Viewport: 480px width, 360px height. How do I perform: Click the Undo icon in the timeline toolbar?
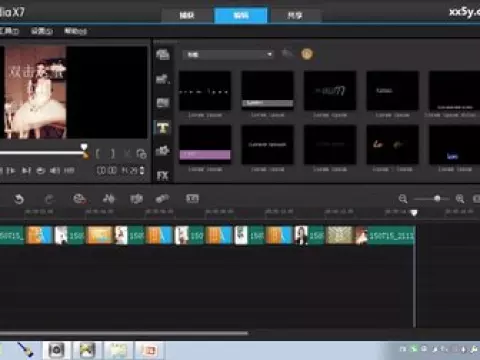click(19, 199)
